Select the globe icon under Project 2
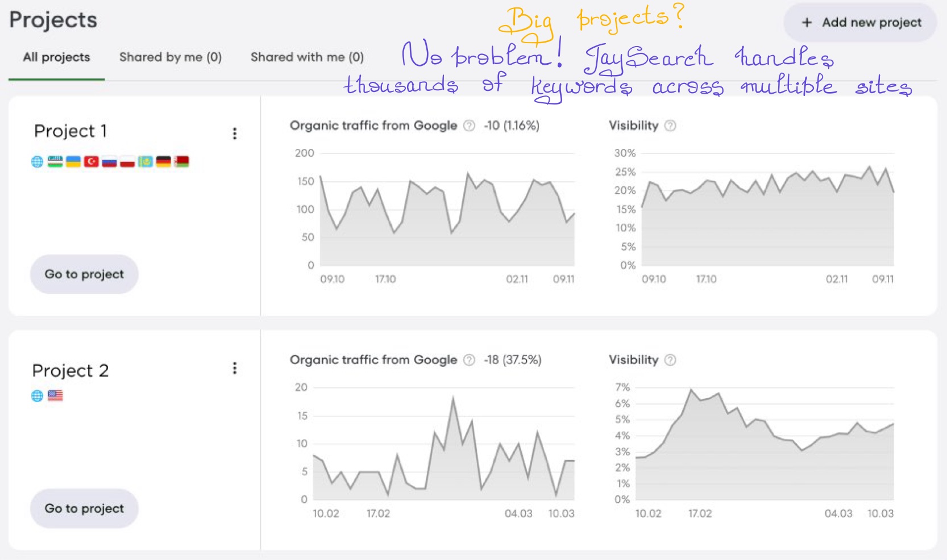 (37, 395)
